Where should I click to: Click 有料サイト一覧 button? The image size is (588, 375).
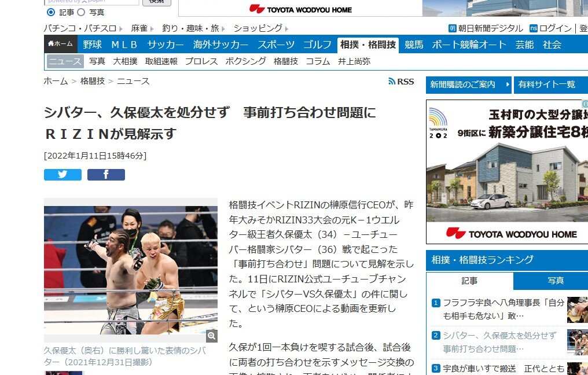551,84
